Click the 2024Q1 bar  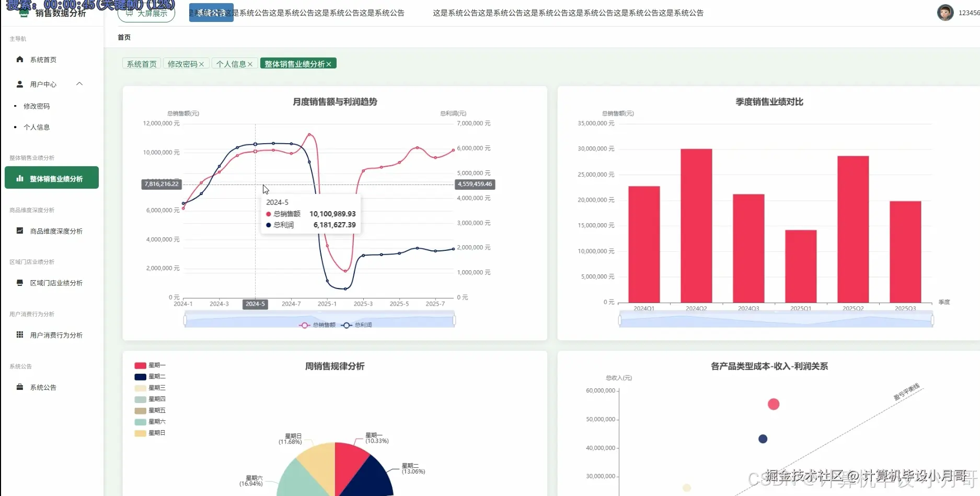pyautogui.click(x=644, y=244)
